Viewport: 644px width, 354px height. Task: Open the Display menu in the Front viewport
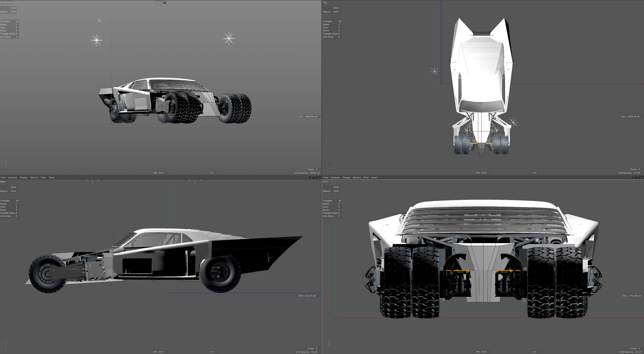pyautogui.click(x=346, y=178)
